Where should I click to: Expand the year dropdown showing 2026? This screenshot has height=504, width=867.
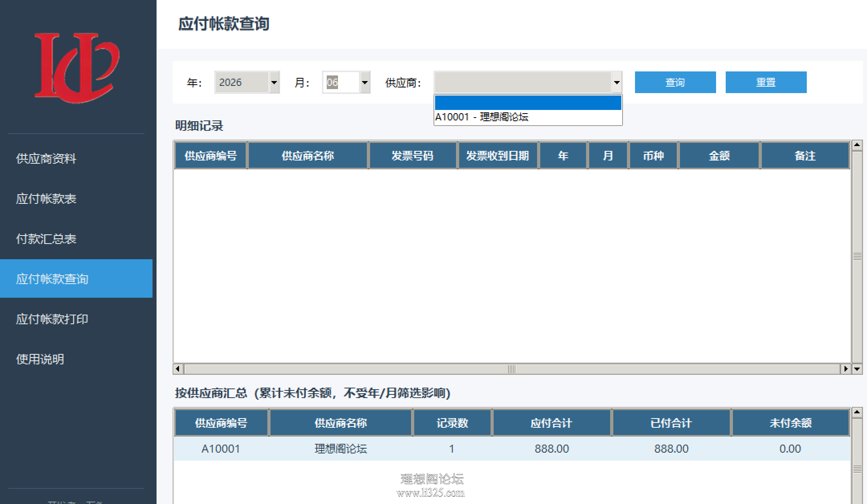coord(274,82)
